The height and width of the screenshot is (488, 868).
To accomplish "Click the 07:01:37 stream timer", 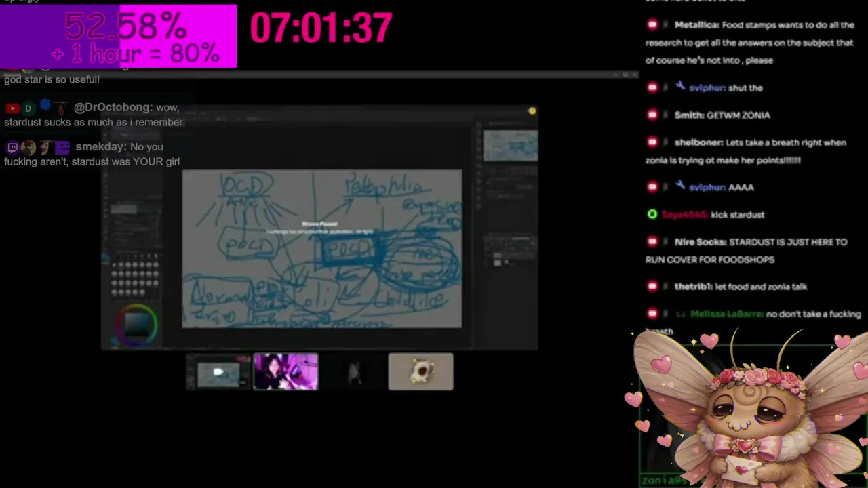I will (x=321, y=28).
